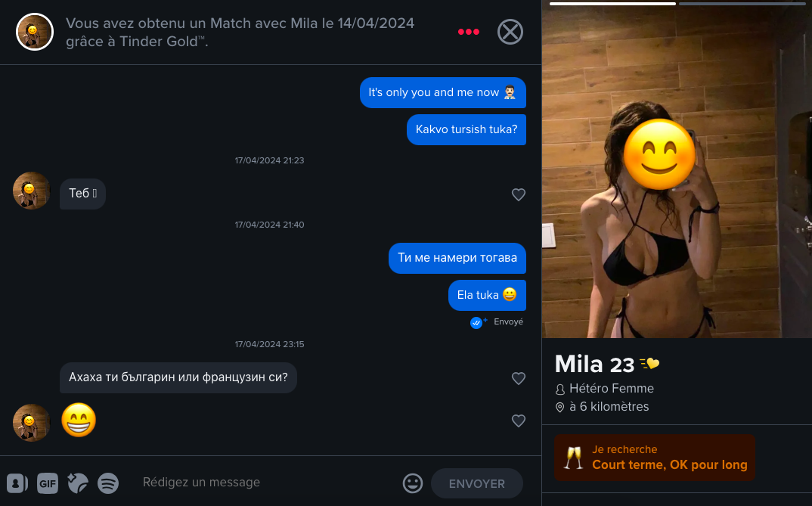Like the "Ахаха ти българин" message
812x506 pixels.
click(519, 378)
